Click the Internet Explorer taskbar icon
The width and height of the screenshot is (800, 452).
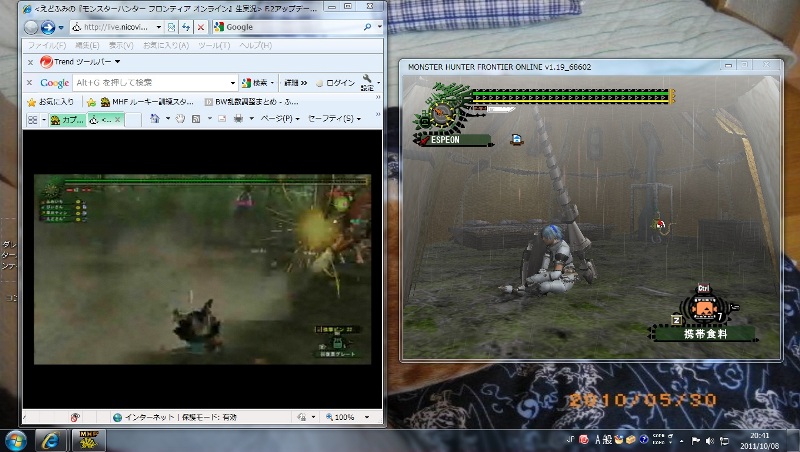(x=50, y=441)
